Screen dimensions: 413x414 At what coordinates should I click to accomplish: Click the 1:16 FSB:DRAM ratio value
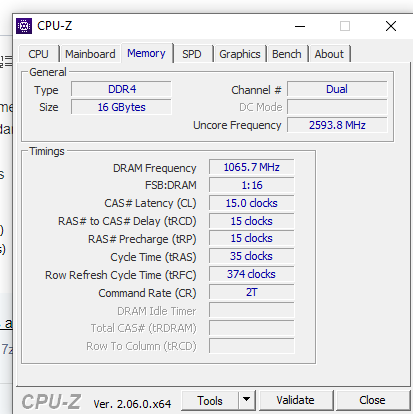[x=252, y=185]
